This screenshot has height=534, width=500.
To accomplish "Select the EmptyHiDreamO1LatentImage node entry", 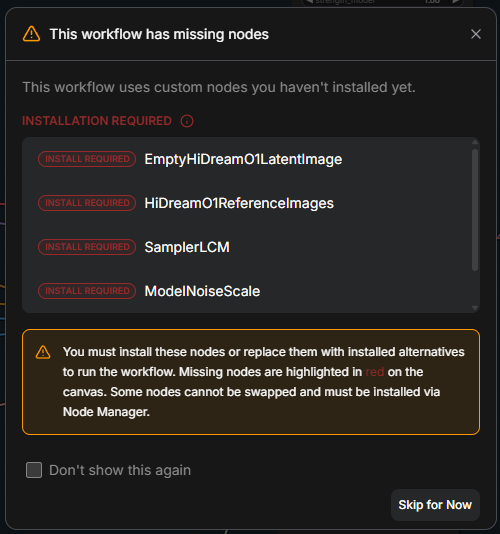I will [x=243, y=159].
